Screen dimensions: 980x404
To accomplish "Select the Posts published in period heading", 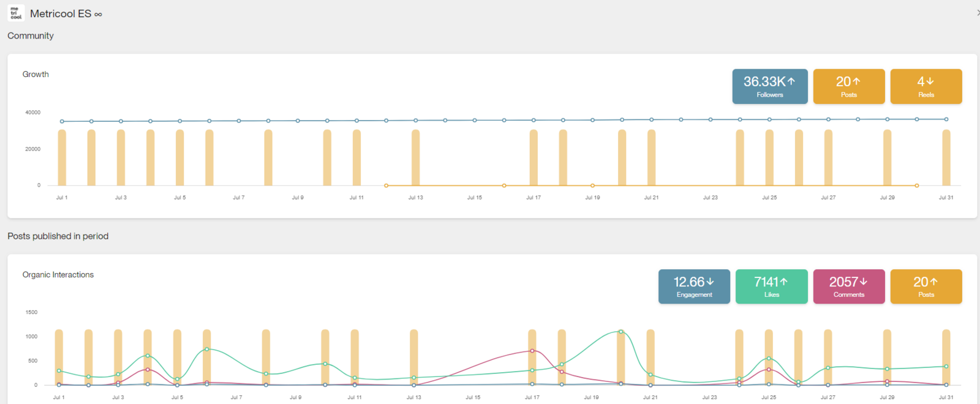I will pyautogui.click(x=58, y=236).
